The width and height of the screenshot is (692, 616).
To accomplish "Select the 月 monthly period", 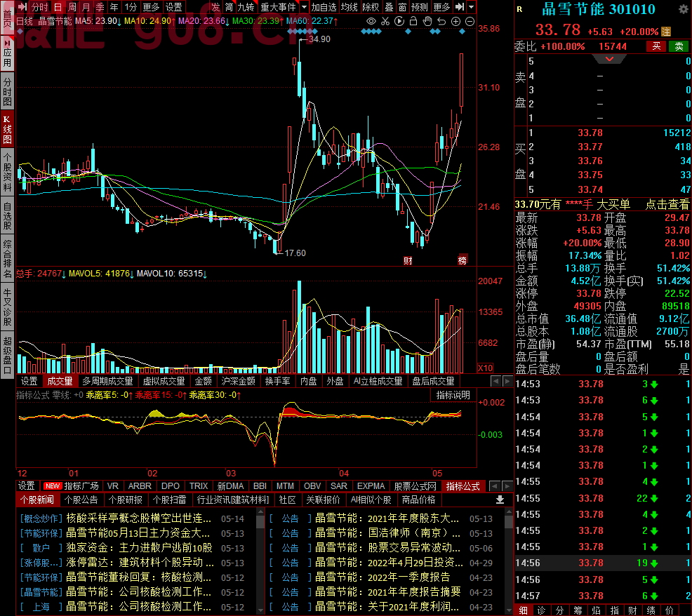I will click(86, 7).
